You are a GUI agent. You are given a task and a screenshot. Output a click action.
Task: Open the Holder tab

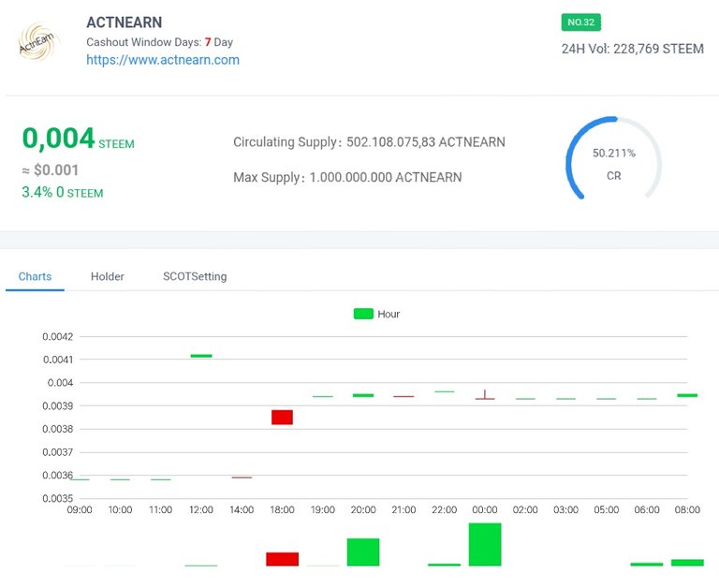pyautogui.click(x=108, y=276)
